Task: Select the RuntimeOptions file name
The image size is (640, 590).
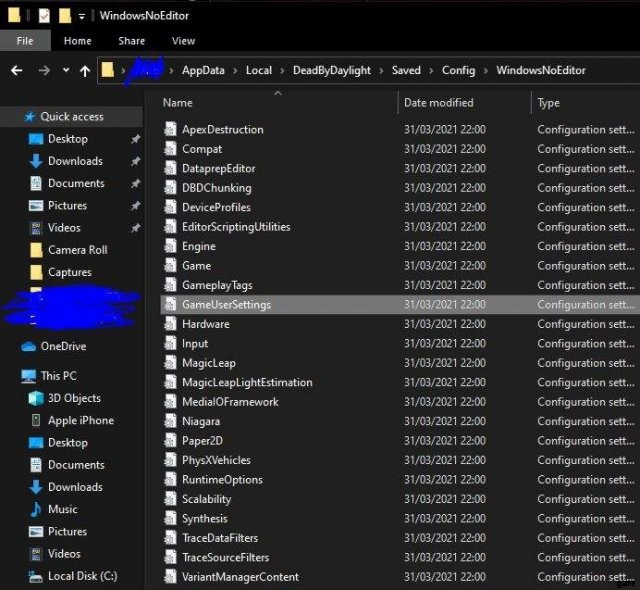Action: (x=222, y=480)
